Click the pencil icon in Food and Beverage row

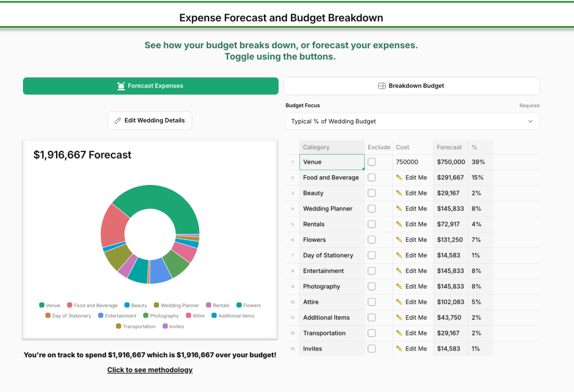(399, 178)
